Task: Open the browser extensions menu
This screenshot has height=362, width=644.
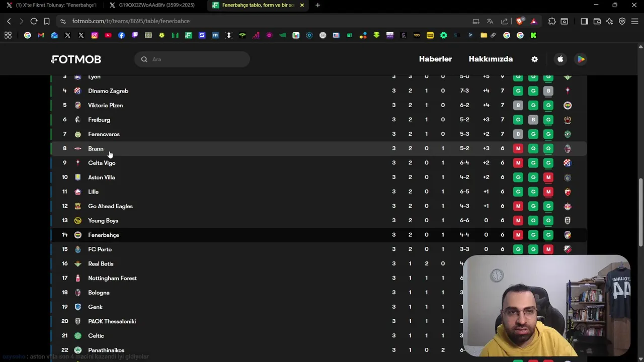Action: click(x=552, y=21)
